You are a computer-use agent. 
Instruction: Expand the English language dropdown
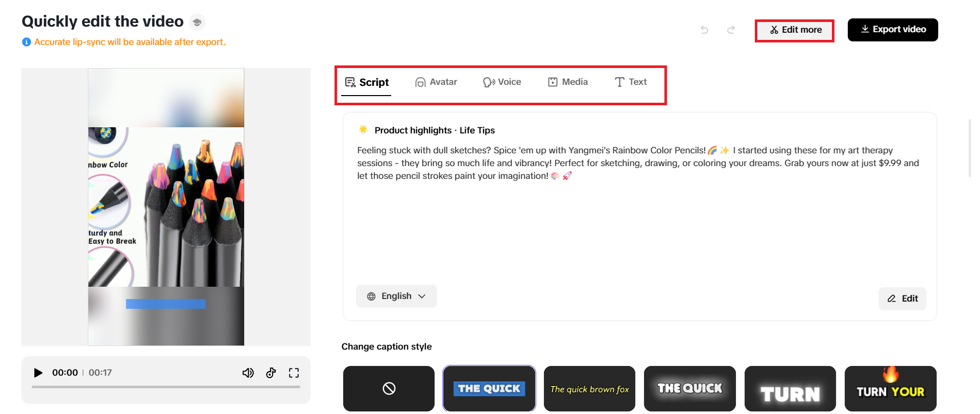[x=396, y=296]
